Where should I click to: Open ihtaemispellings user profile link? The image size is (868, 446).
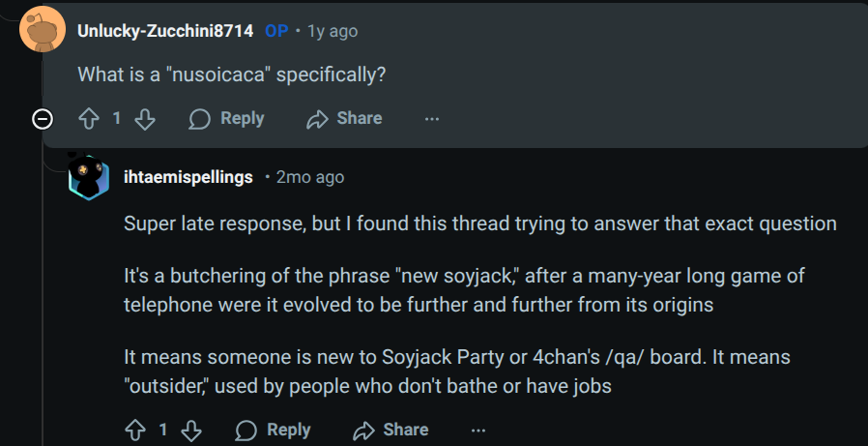(x=188, y=178)
